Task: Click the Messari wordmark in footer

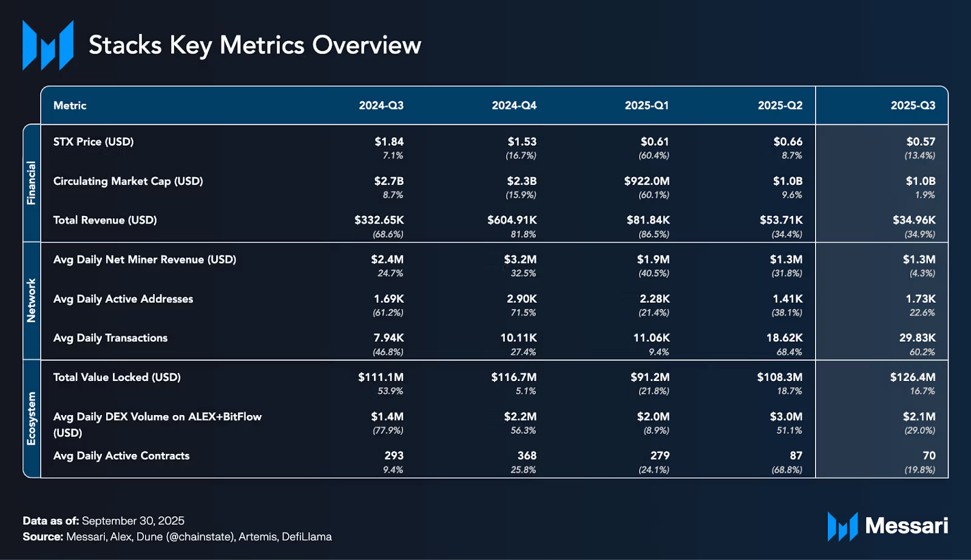Action: click(907, 525)
